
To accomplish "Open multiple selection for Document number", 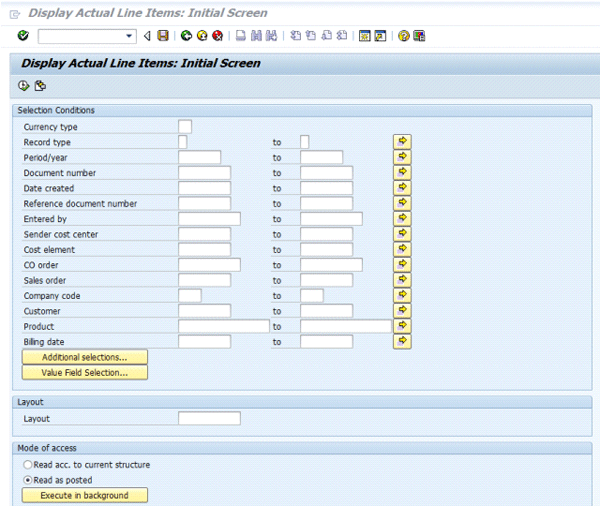I will pos(402,173).
